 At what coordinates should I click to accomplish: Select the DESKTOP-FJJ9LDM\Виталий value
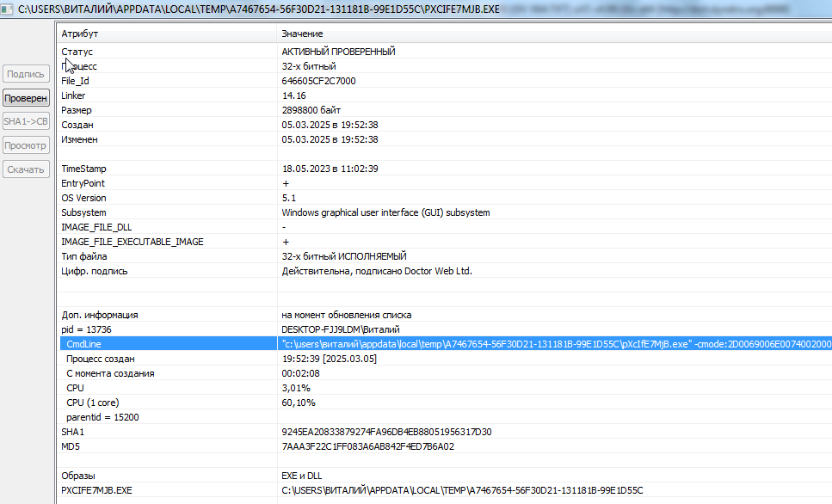tap(340, 329)
